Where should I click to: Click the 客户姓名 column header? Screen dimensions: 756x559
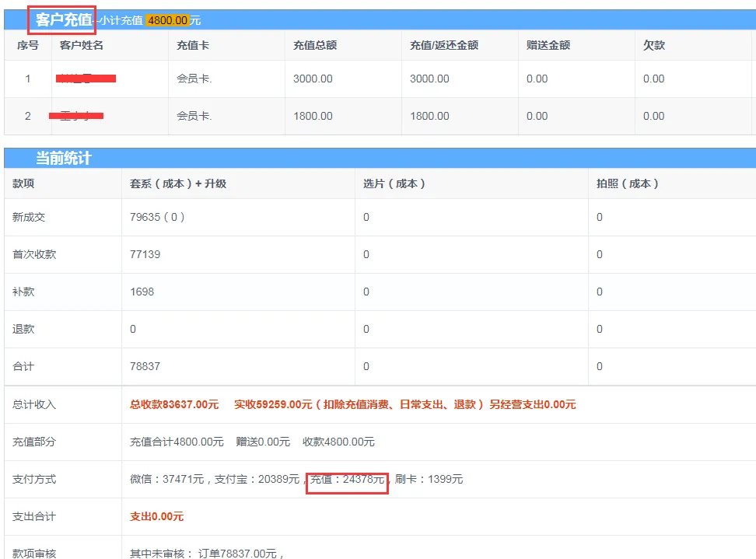(x=82, y=45)
